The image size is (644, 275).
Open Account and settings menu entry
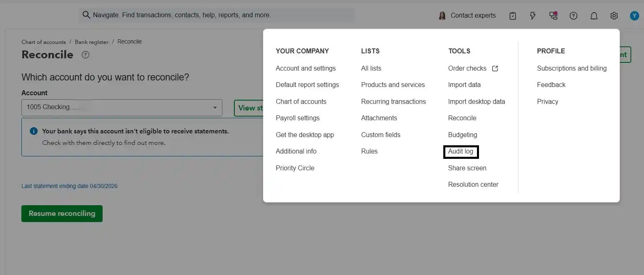[x=305, y=68]
